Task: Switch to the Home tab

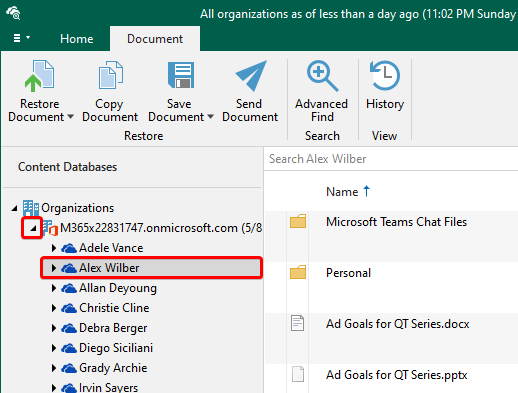Action: pyautogui.click(x=77, y=39)
